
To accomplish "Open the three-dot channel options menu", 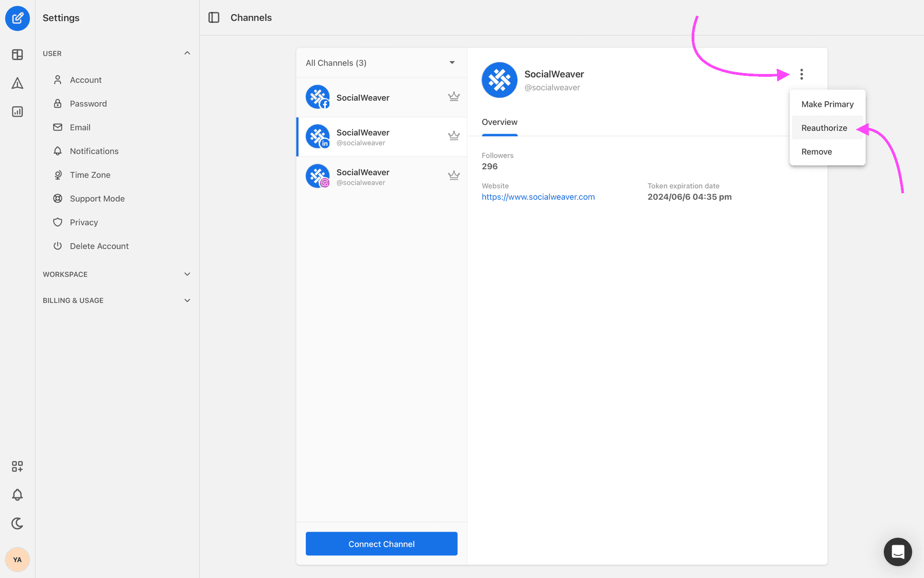I will (802, 74).
